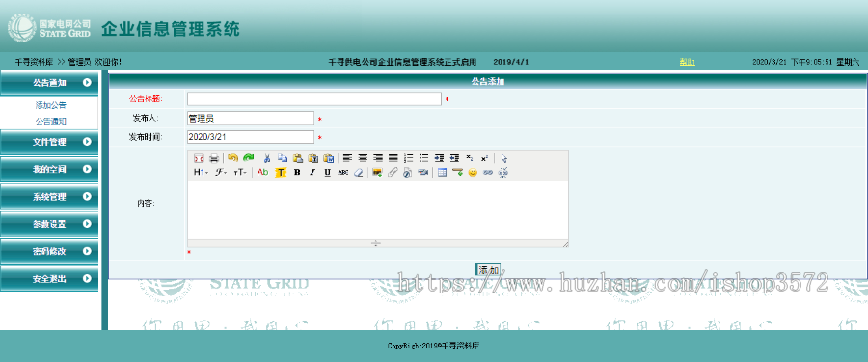868x362 pixels.
Task: Paste as plain text icon
Action: click(312, 158)
